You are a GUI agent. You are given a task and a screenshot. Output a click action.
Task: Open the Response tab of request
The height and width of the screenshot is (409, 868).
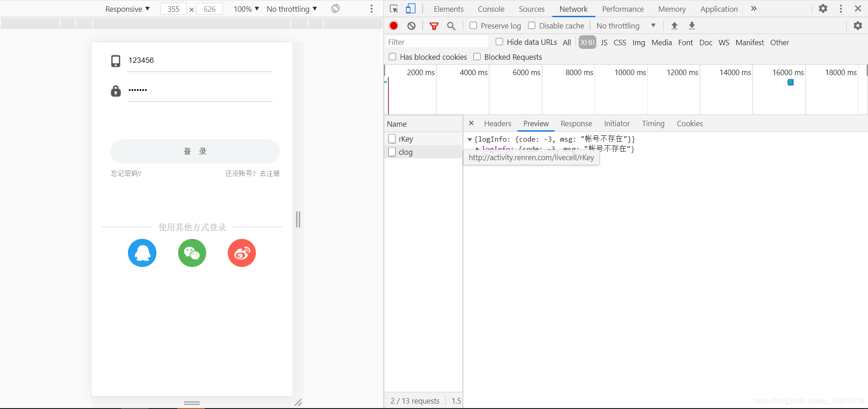tap(576, 124)
